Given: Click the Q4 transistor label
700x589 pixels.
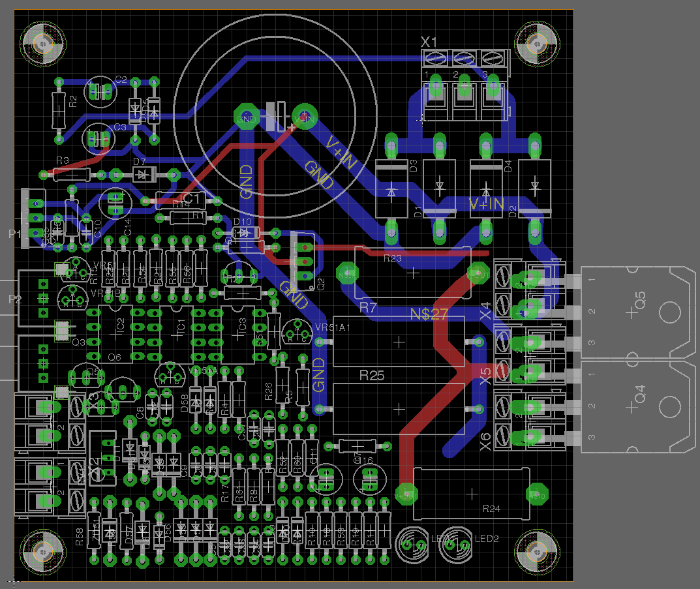Looking at the screenshot, I should pos(640,394).
